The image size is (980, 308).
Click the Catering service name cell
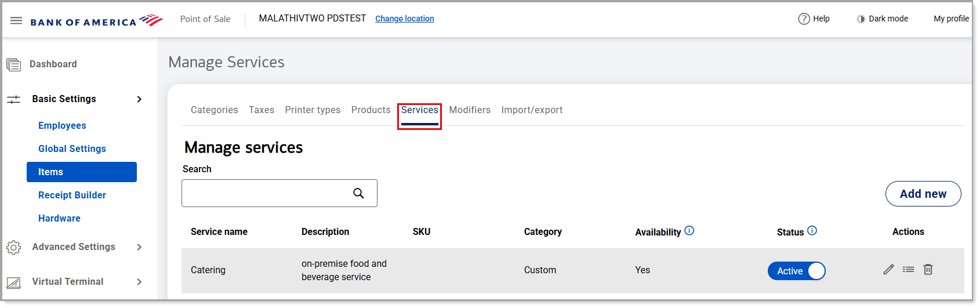(x=208, y=270)
